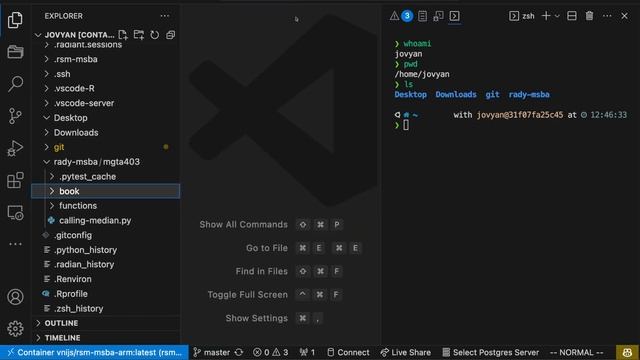The height and width of the screenshot is (360, 640).
Task: Click the Copilot icon in status bar
Action: 627,353
